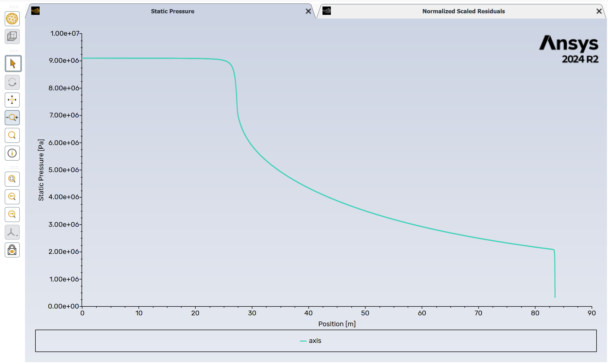Click the axis legend entry
Viewport: 608px width, 364px height.
click(x=311, y=341)
